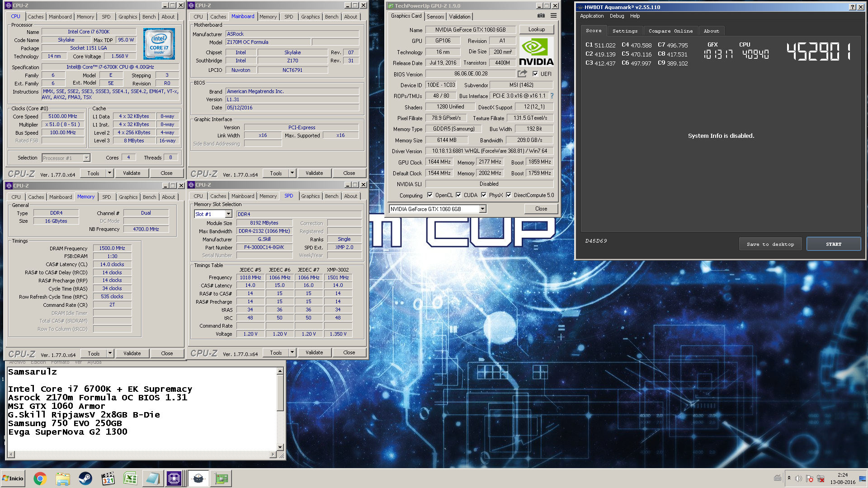Image resolution: width=868 pixels, height=488 pixels.
Task: Switch to the Notepad taskbar item
Action: pyautogui.click(x=152, y=479)
